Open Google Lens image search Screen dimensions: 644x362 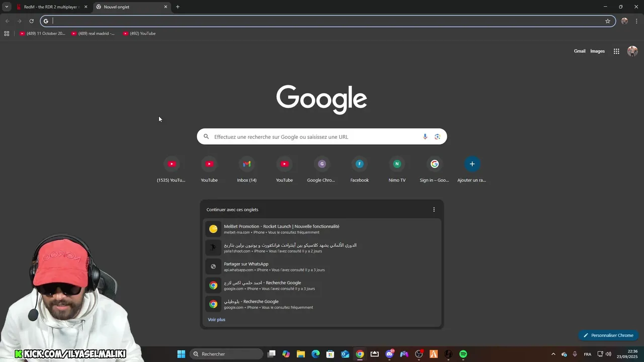click(437, 137)
